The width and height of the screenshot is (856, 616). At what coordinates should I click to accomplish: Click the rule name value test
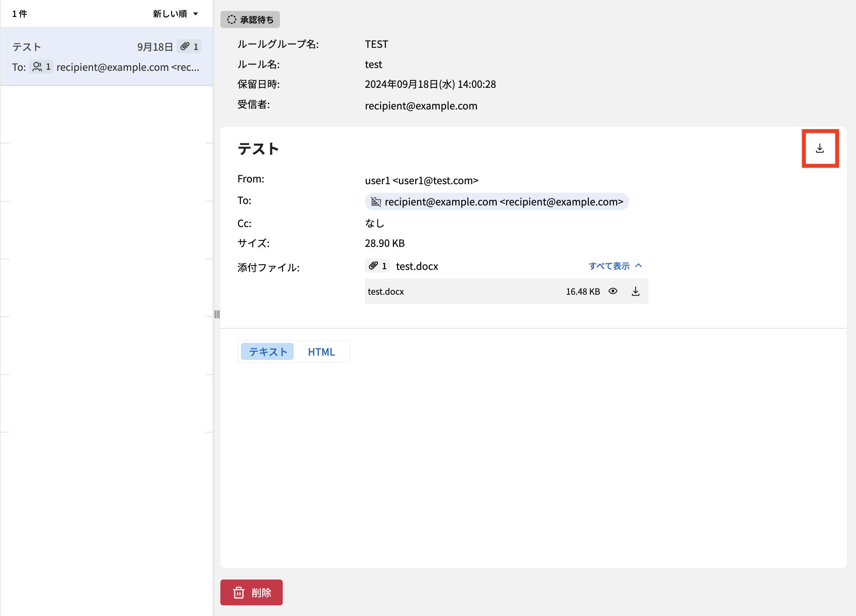tap(373, 64)
